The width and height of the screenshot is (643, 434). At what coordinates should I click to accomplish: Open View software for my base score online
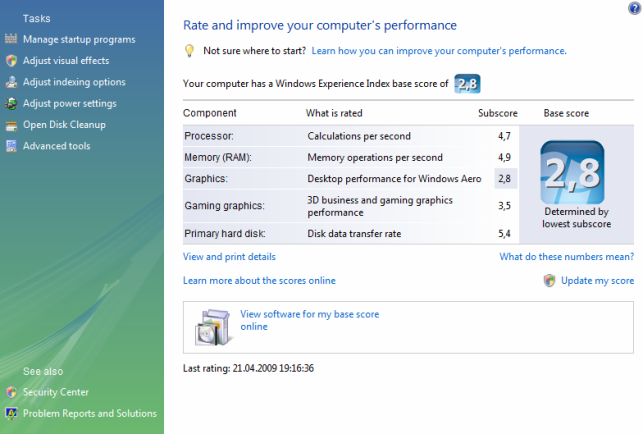click(310, 320)
